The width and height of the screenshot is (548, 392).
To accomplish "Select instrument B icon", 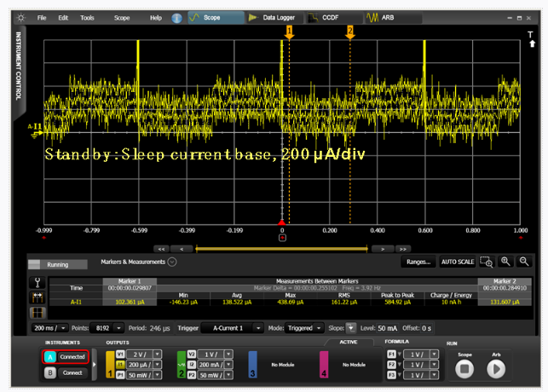I will [x=50, y=372].
